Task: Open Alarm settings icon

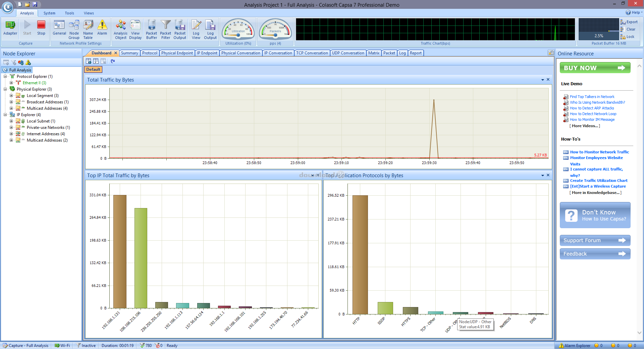Action: [x=102, y=28]
